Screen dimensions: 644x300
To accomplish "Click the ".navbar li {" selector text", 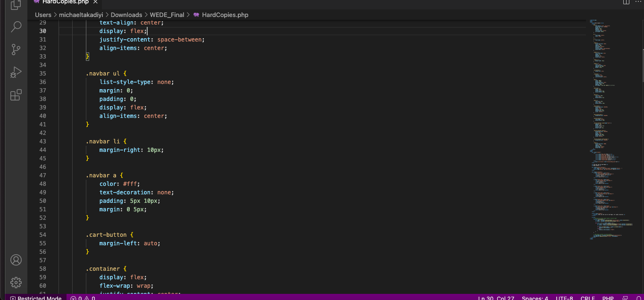I will (106, 142).
